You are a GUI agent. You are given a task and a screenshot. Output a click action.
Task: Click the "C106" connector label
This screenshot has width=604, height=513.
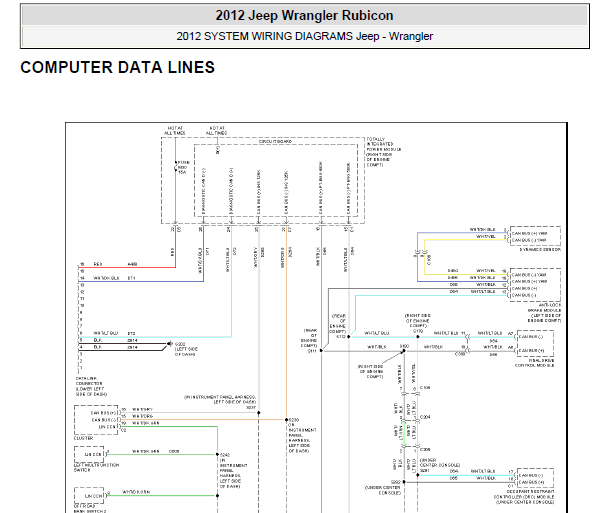click(x=425, y=387)
